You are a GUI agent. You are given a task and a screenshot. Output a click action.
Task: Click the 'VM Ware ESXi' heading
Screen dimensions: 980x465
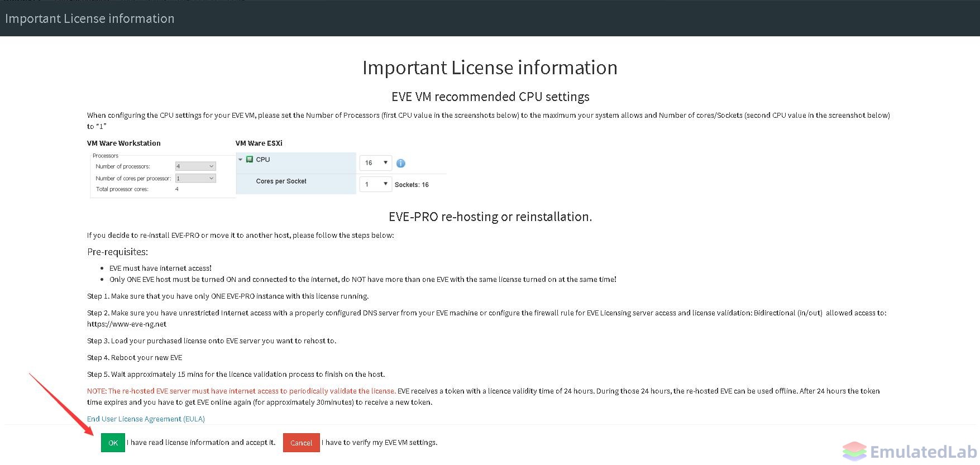click(x=259, y=143)
